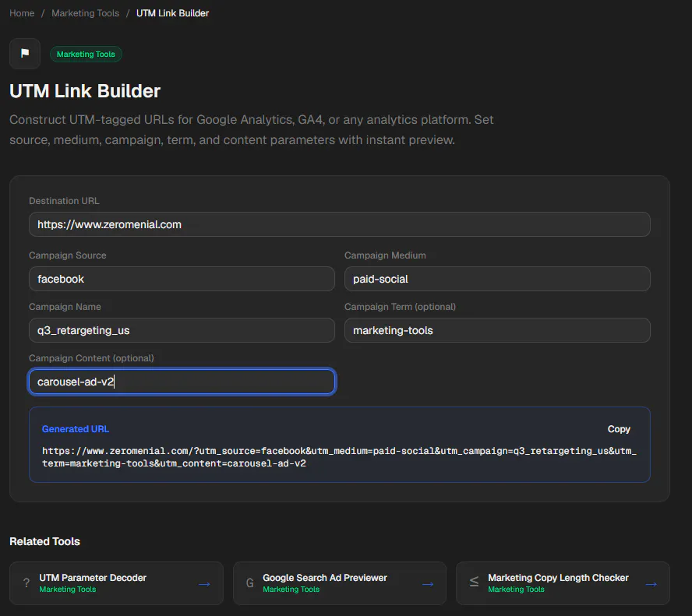692x616 pixels.
Task: Click the generated URL text
Action: 339,457
